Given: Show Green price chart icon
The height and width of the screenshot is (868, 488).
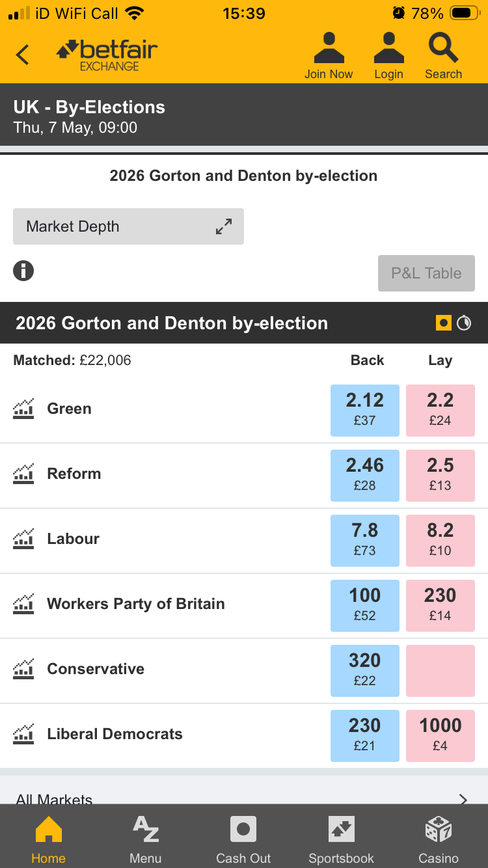Looking at the screenshot, I should [x=23, y=409].
